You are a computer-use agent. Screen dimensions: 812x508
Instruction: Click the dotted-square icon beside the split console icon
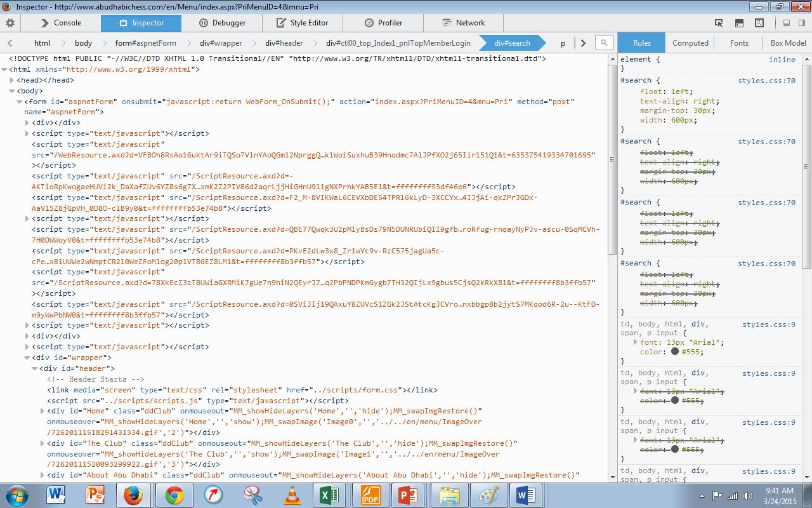click(759, 23)
